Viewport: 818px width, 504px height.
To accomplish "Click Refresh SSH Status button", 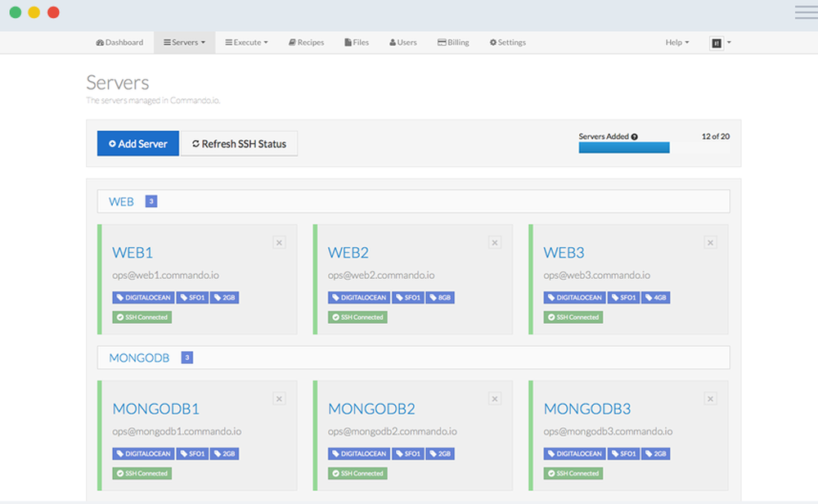I will coord(240,143).
